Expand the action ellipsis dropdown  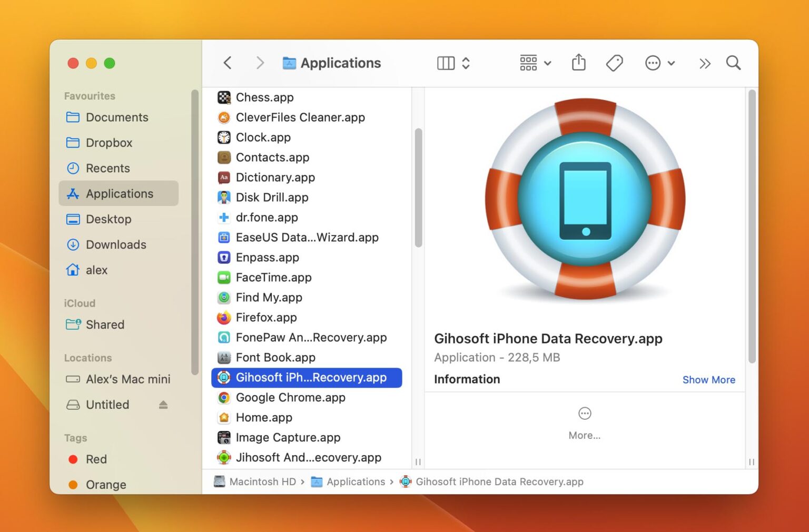click(659, 63)
